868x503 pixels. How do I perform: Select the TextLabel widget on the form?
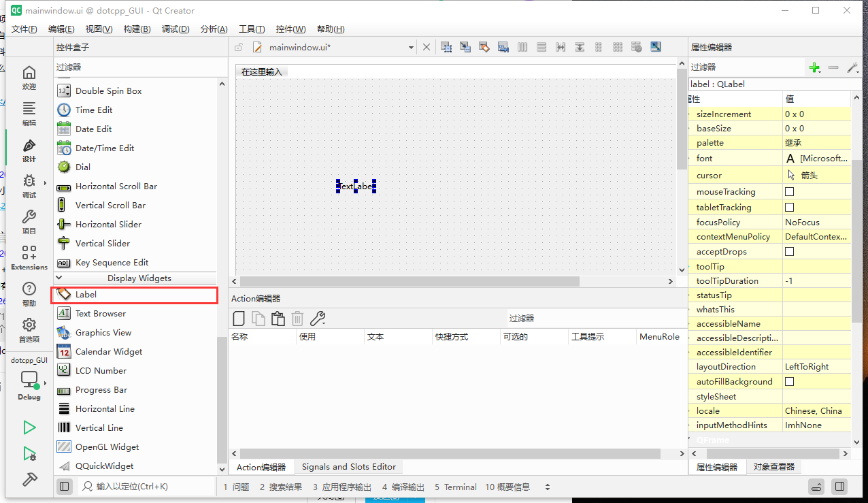pos(356,186)
